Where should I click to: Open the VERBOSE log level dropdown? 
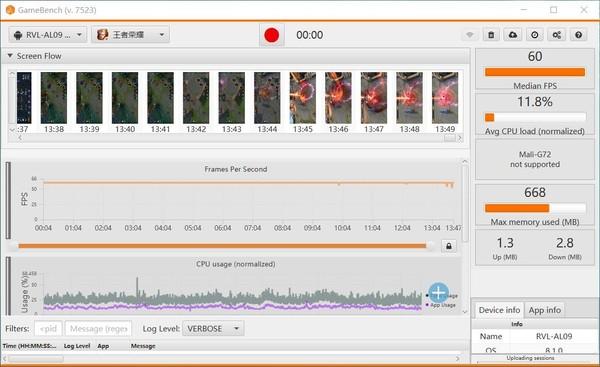coord(213,329)
